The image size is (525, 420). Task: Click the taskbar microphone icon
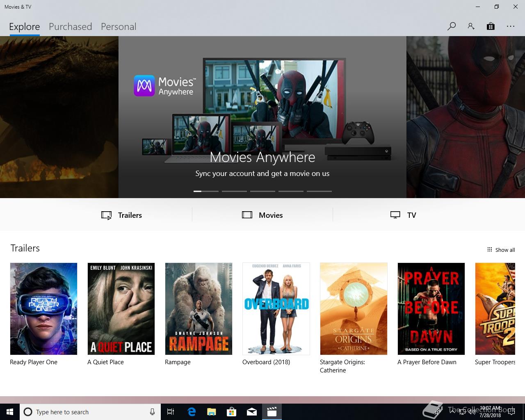[x=152, y=412]
